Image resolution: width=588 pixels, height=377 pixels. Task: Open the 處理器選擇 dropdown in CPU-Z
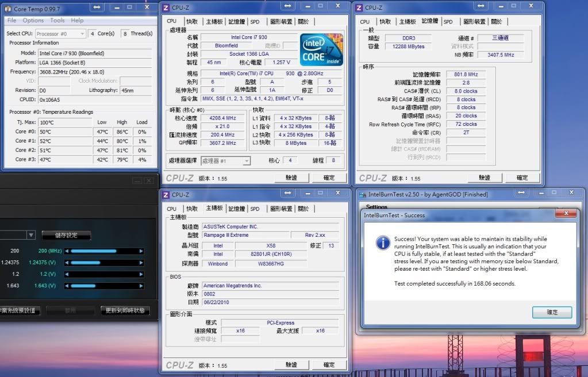point(225,161)
